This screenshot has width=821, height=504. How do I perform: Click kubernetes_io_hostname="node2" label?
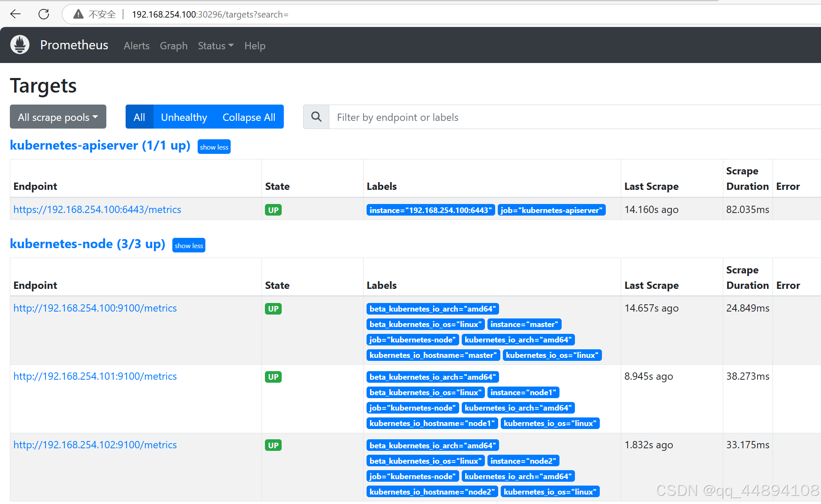[432, 492]
